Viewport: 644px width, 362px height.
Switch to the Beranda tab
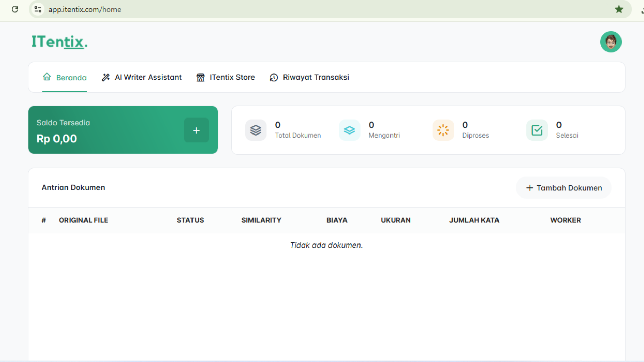click(x=64, y=77)
